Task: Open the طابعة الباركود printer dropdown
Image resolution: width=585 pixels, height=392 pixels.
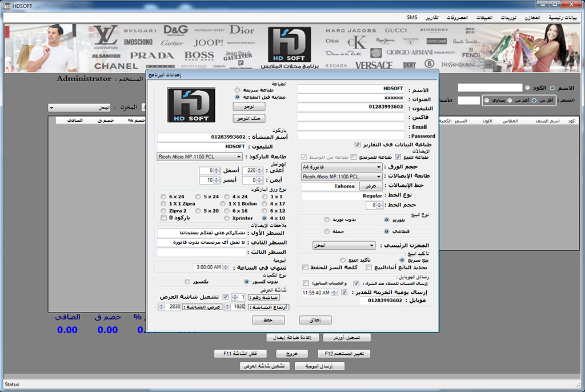Action: coord(199,157)
